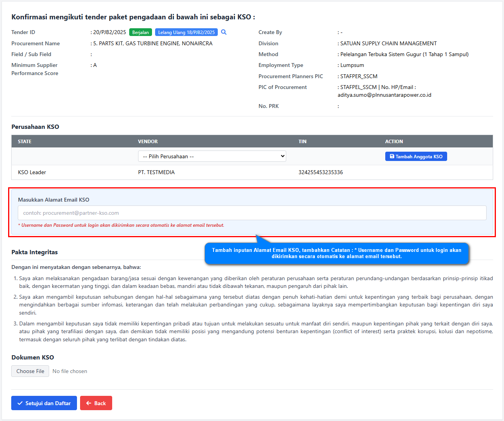Click the TIN number 324255453235336
This screenshot has width=504, height=421.
click(x=321, y=172)
